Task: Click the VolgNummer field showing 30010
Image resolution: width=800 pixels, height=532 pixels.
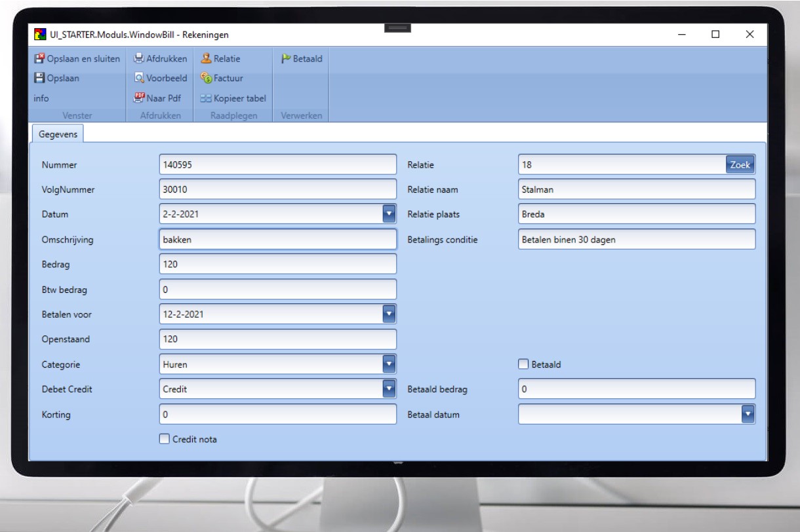Action: click(x=278, y=190)
